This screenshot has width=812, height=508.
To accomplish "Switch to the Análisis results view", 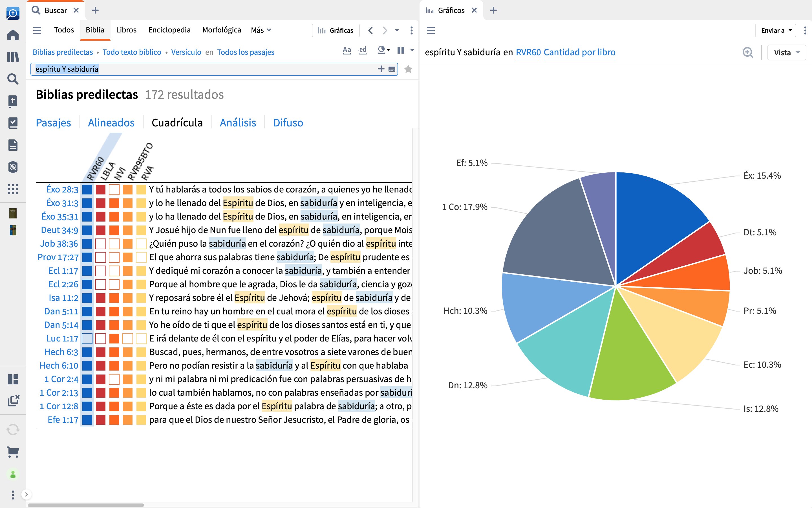I will [x=238, y=123].
